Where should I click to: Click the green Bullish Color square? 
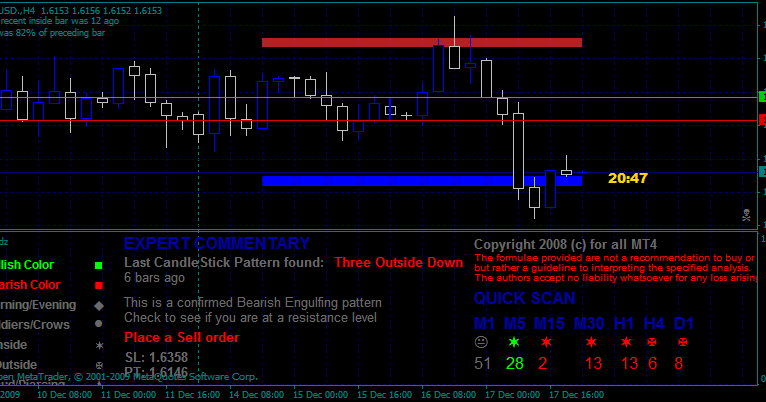point(98,265)
